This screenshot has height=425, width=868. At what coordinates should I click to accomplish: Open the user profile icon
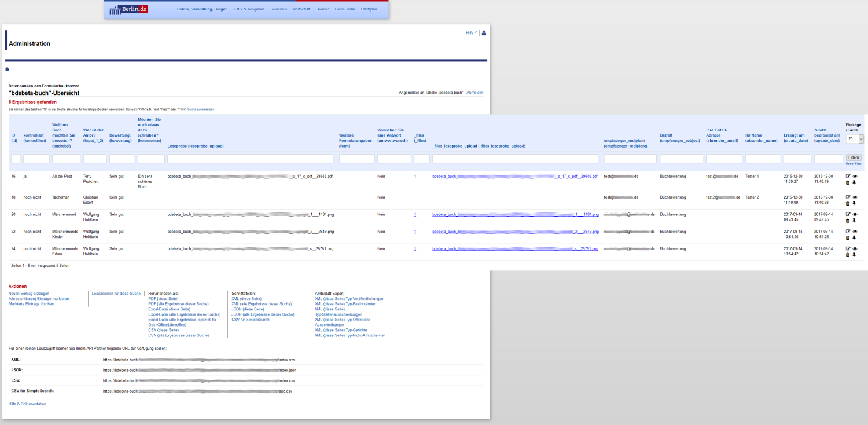point(484,33)
